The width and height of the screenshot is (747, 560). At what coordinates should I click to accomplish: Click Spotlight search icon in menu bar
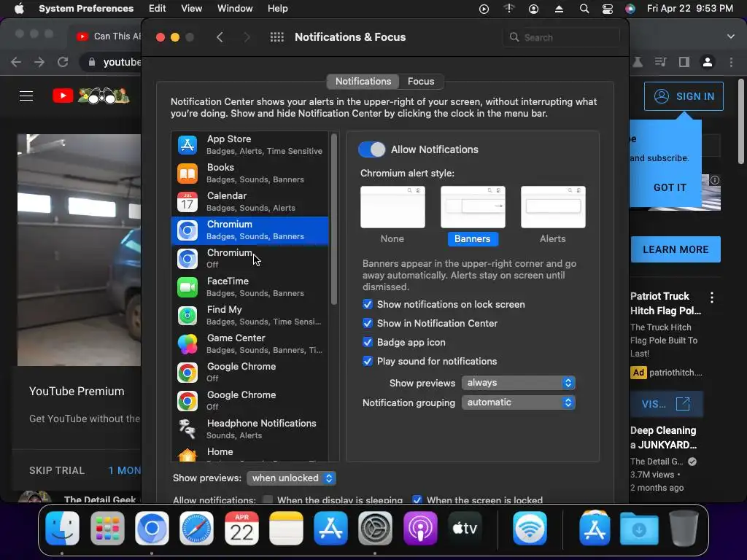tap(584, 9)
